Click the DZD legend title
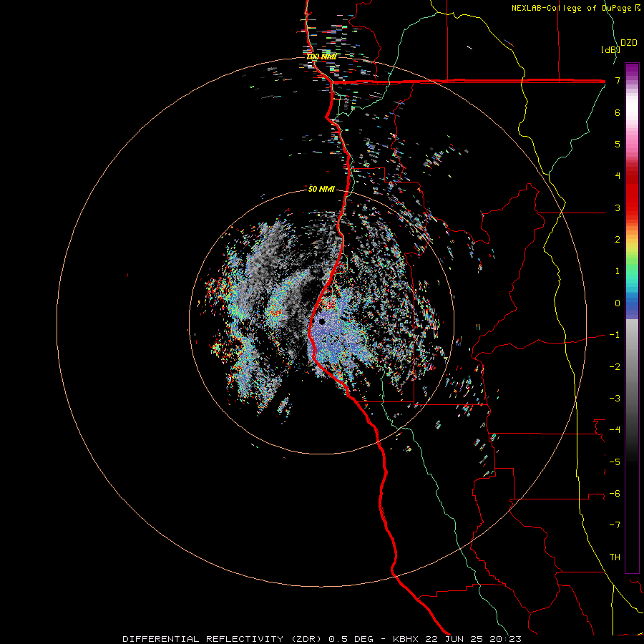Image resolution: width=644 pixels, height=644 pixels. tap(629, 43)
